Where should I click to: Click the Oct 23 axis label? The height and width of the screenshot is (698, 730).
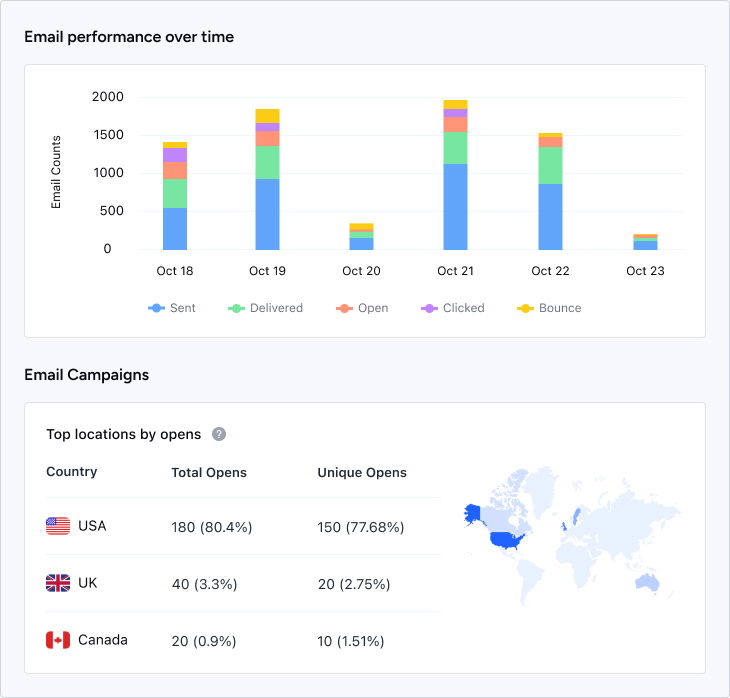(x=646, y=271)
